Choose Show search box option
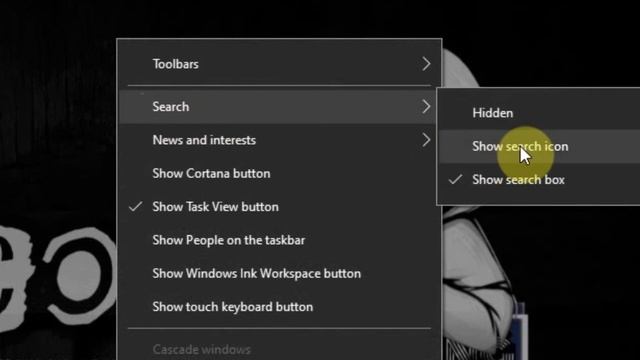 coord(539,180)
